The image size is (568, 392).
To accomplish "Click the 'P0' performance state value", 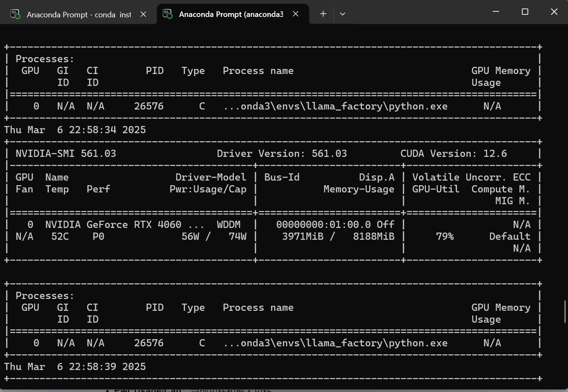I will tap(99, 236).
